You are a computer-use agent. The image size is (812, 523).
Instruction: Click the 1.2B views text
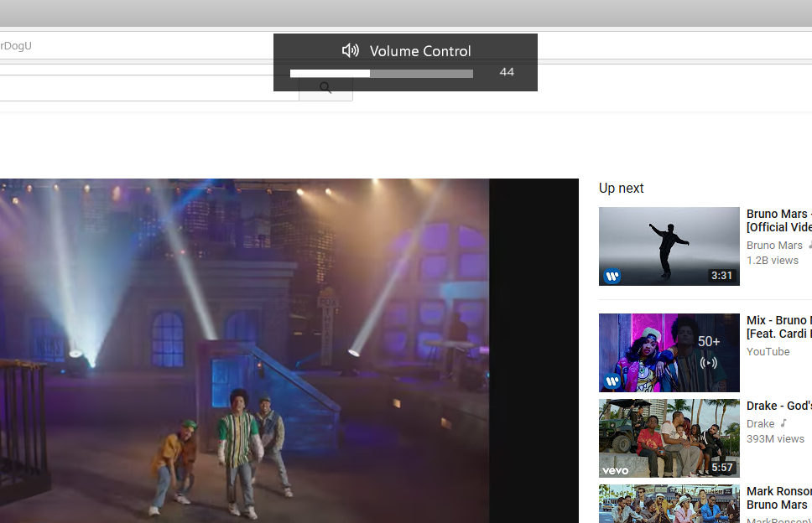click(x=772, y=260)
